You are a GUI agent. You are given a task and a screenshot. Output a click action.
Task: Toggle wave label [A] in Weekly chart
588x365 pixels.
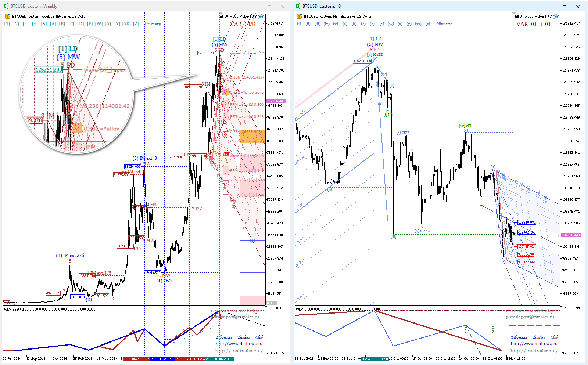[x=53, y=24]
